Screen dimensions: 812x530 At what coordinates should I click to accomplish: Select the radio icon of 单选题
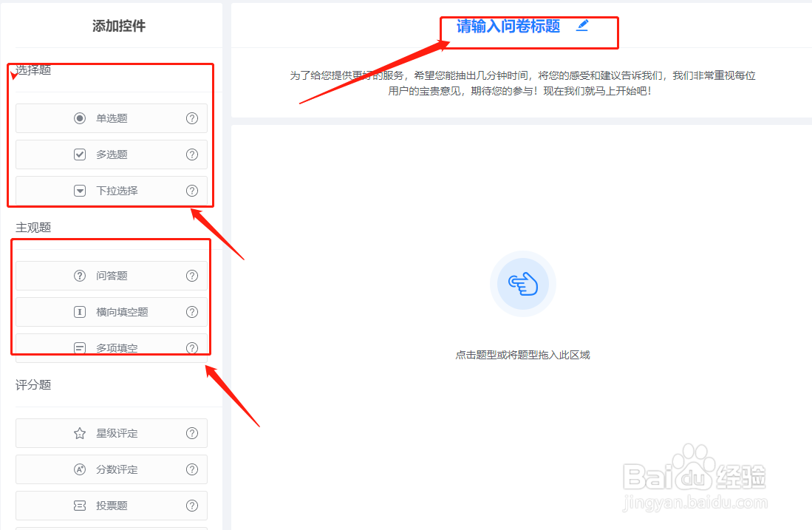[80, 118]
